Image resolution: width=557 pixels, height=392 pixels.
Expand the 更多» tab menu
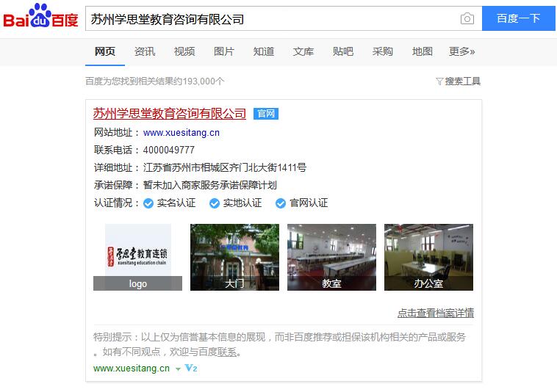click(461, 51)
